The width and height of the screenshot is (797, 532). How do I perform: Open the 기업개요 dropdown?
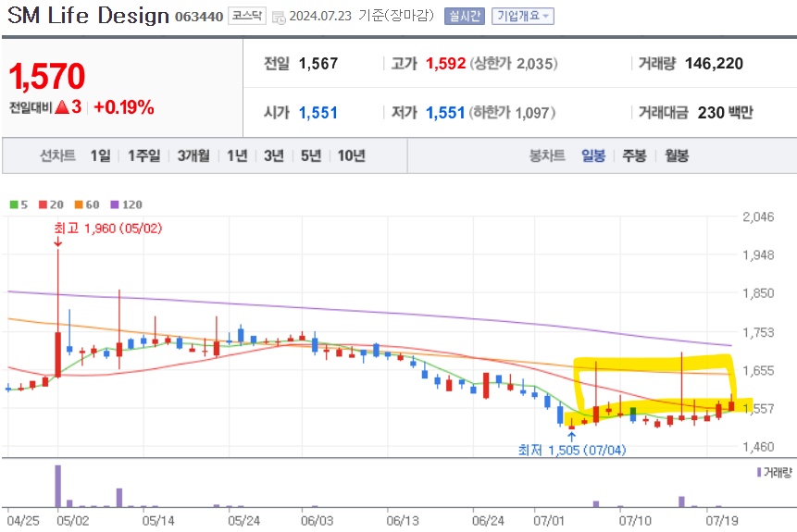[522, 17]
